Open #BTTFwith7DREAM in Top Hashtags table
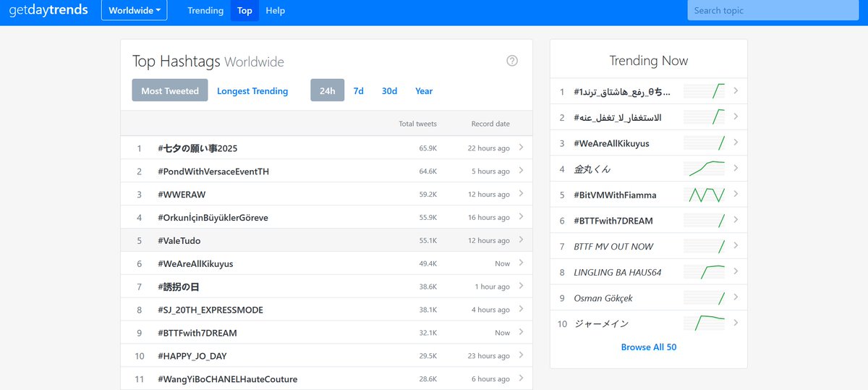 pyautogui.click(x=197, y=333)
